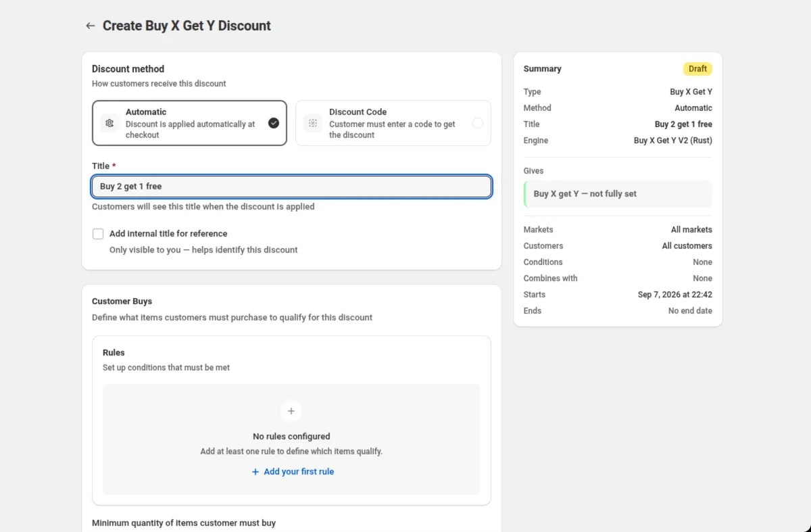This screenshot has width=811, height=532.
Task: Click the Conditions row label
Action: [x=543, y=262]
